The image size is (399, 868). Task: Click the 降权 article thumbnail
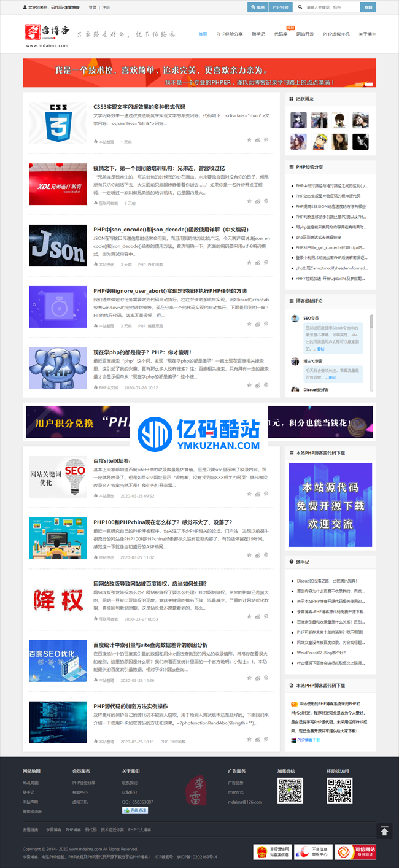coord(58,599)
